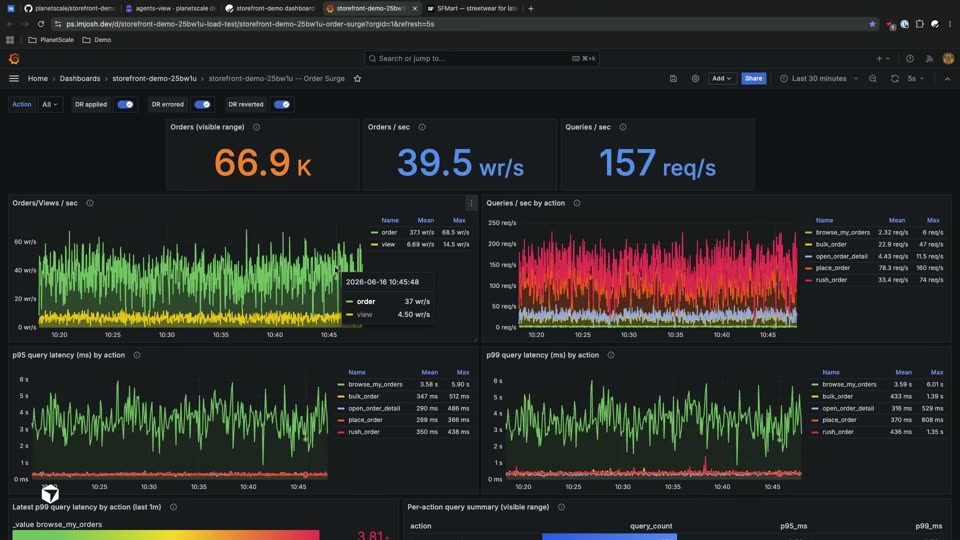Image resolution: width=960 pixels, height=540 pixels.
Task: Open the Last 30 minutes time picker
Action: click(x=819, y=78)
